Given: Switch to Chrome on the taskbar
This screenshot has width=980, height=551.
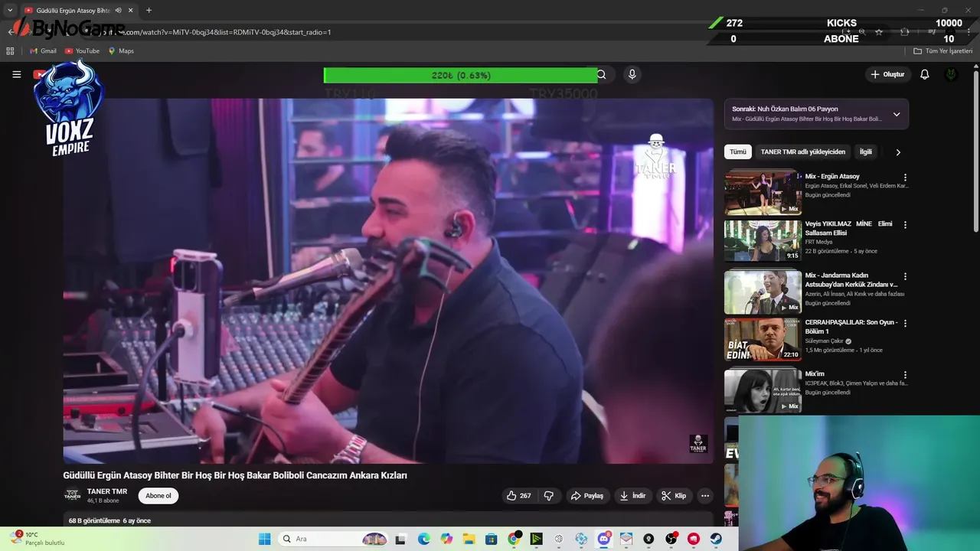Looking at the screenshot, I should click(x=514, y=539).
